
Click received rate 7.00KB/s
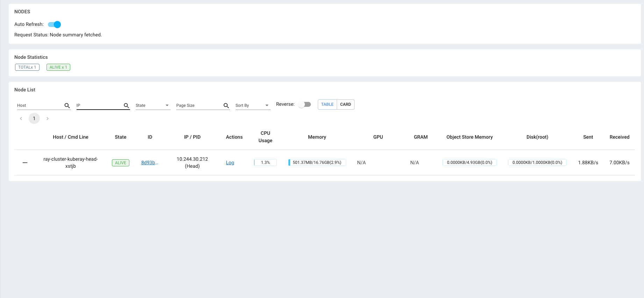point(620,162)
